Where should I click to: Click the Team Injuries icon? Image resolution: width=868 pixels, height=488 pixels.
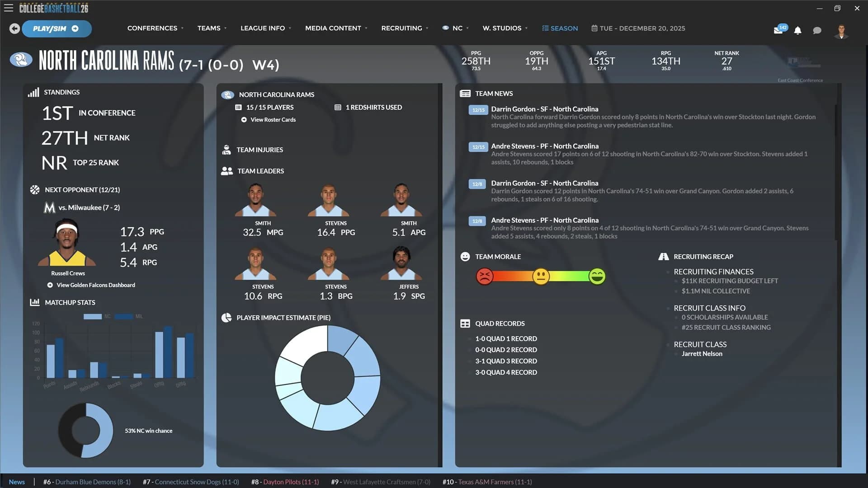coord(226,150)
